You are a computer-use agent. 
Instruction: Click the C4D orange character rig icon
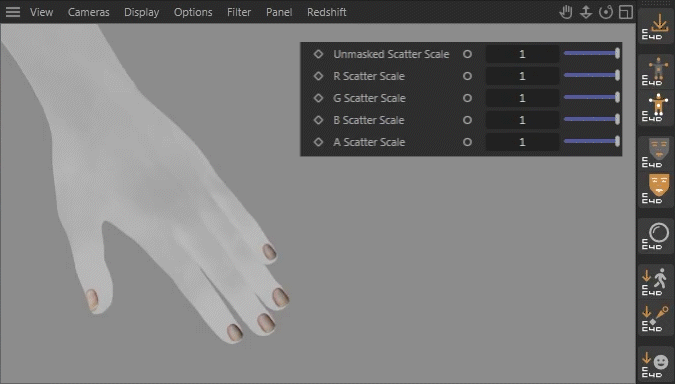656,108
